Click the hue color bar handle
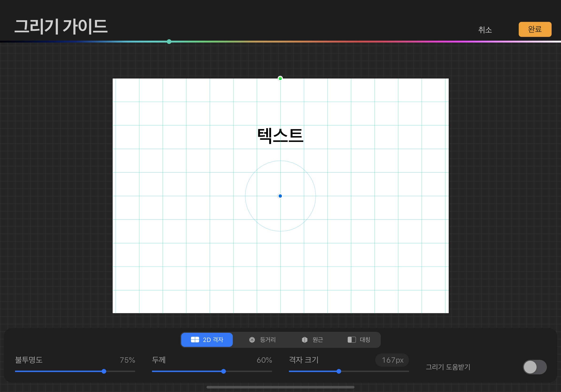The width and height of the screenshot is (561, 392). pos(169,42)
